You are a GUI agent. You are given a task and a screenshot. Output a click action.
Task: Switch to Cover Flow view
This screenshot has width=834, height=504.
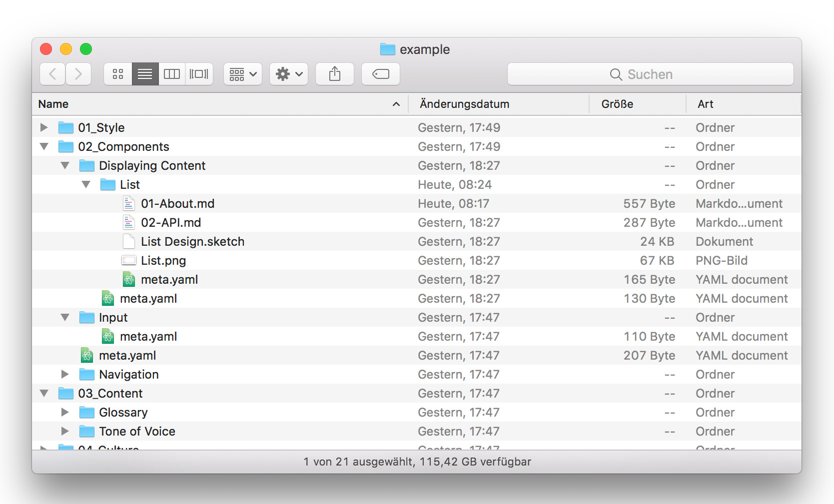199,74
